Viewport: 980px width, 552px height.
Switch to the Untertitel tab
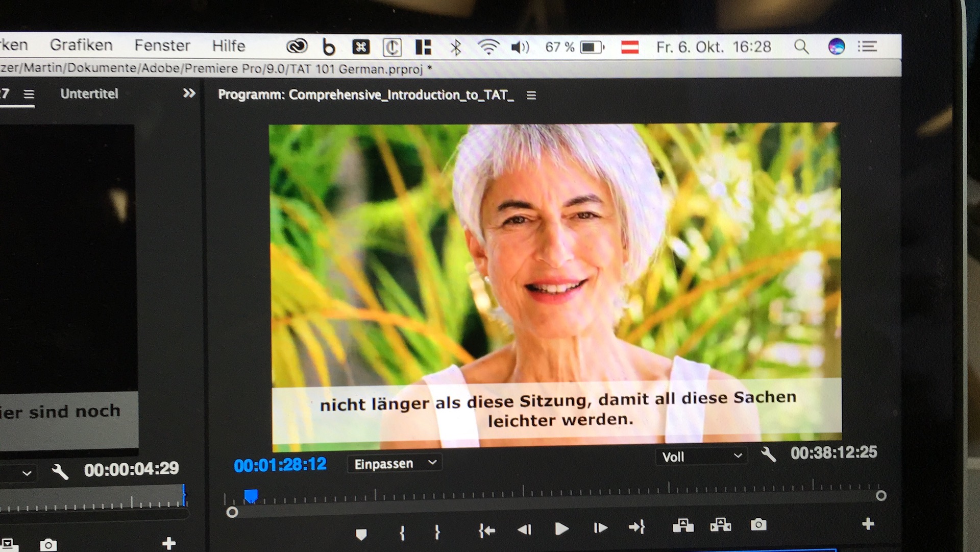pyautogui.click(x=89, y=94)
